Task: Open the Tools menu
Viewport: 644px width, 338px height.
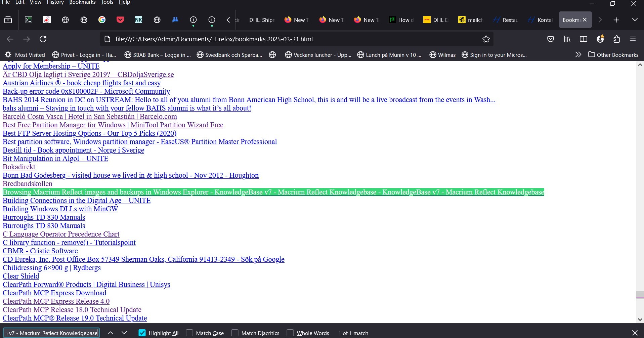Action: [107, 2]
